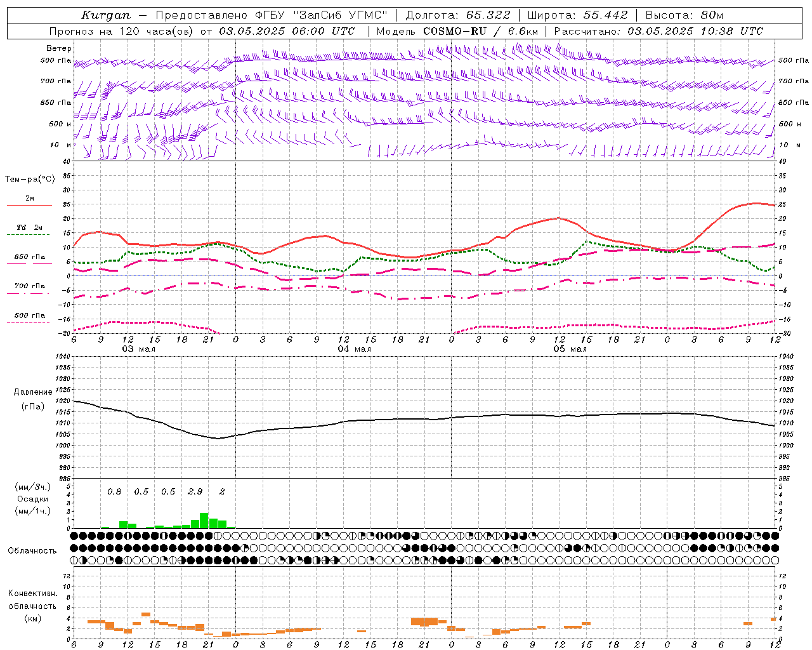
Task: Click the tallest green precipitation bar
Action: pos(204,521)
